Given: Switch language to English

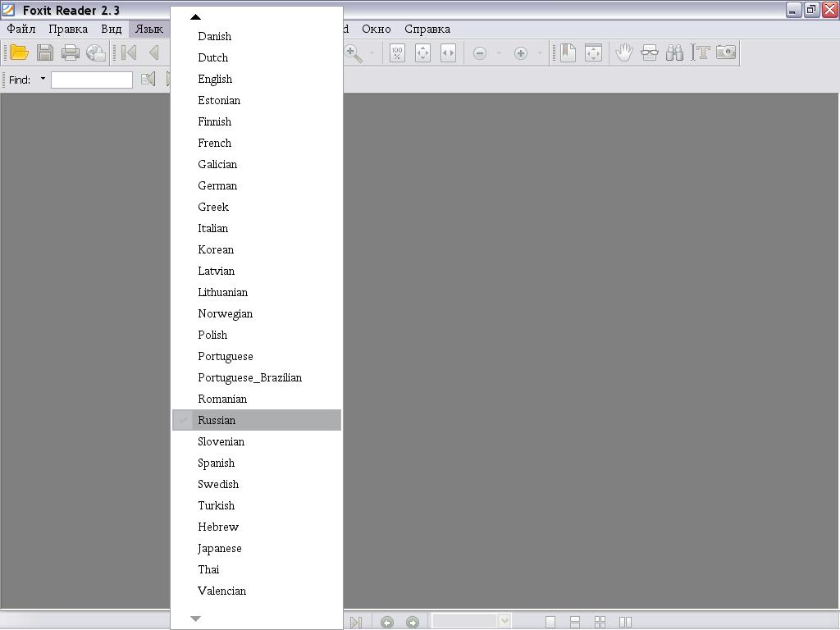Looking at the screenshot, I should (x=215, y=79).
